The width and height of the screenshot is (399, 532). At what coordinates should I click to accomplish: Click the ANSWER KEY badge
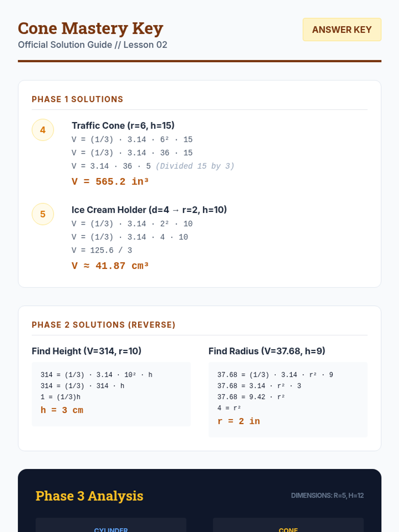tap(342, 30)
